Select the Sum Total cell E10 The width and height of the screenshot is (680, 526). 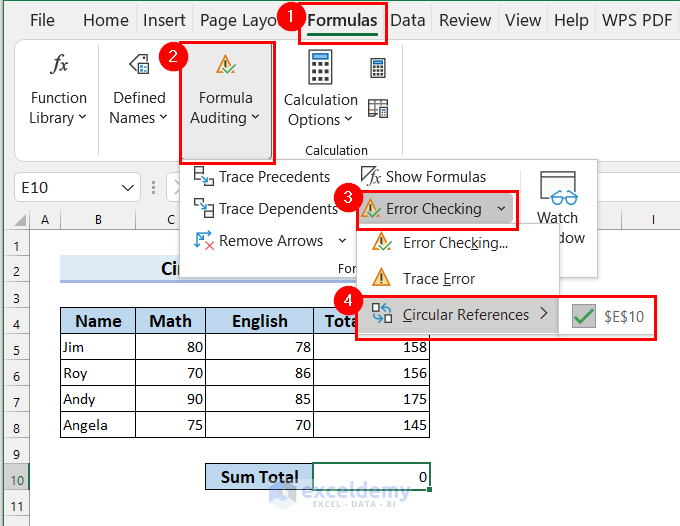(371, 477)
